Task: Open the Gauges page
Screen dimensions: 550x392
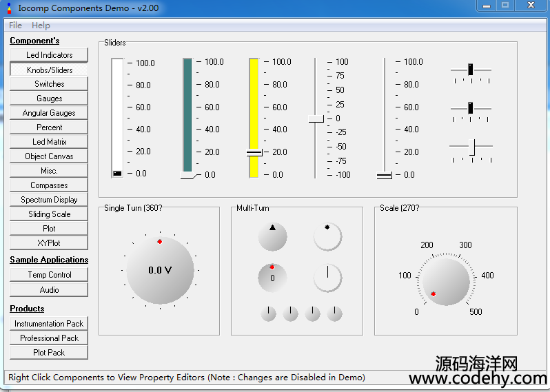Action: tap(49, 99)
